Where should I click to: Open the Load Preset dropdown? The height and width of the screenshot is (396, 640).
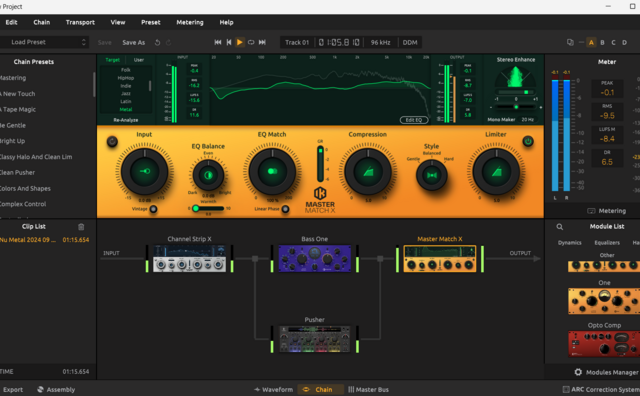44,42
